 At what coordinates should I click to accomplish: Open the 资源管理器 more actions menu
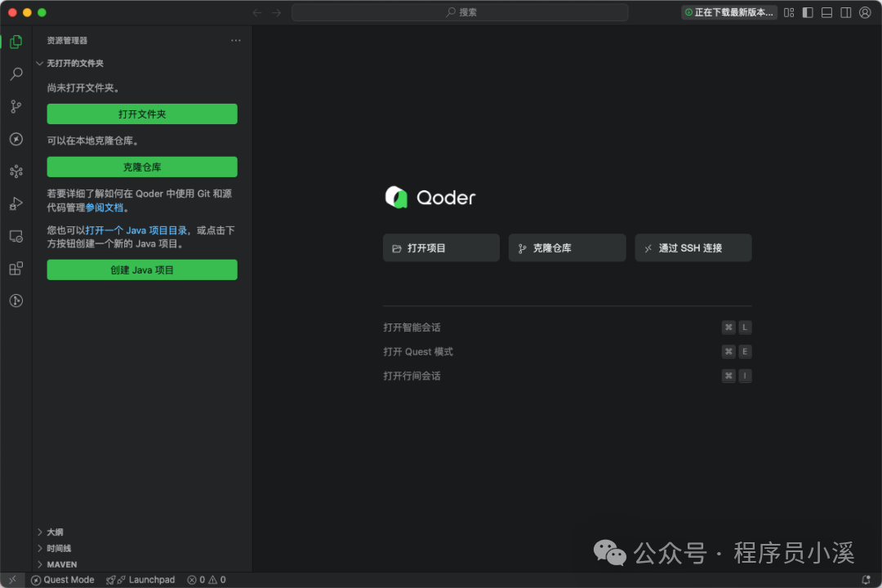(236, 41)
